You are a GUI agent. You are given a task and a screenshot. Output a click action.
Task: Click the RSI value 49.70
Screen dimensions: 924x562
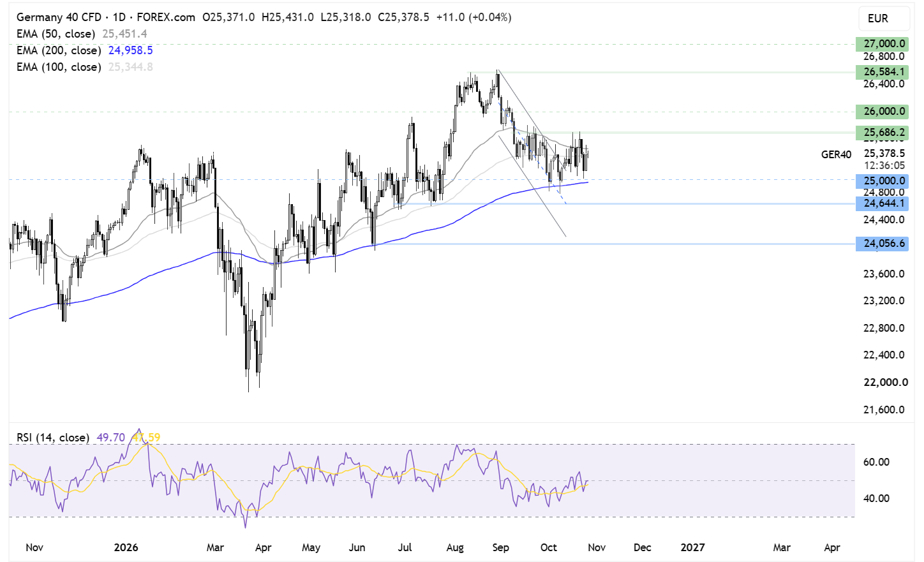(x=110, y=438)
